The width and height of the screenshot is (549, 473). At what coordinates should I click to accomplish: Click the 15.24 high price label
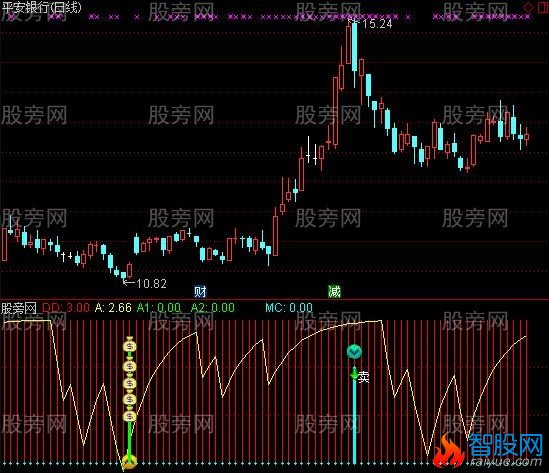pos(377,24)
